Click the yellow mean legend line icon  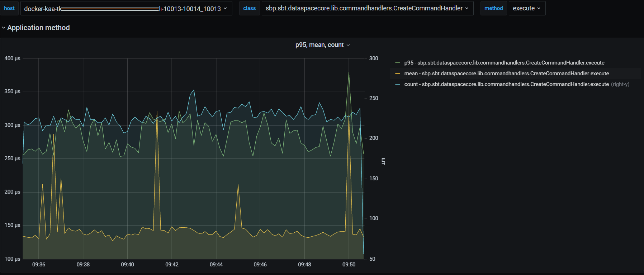[397, 74]
